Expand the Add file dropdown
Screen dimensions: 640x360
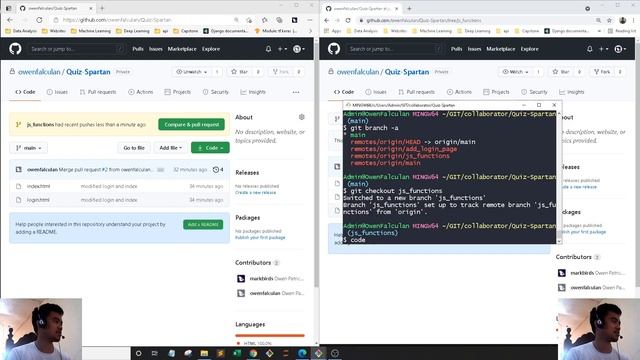[x=171, y=148]
